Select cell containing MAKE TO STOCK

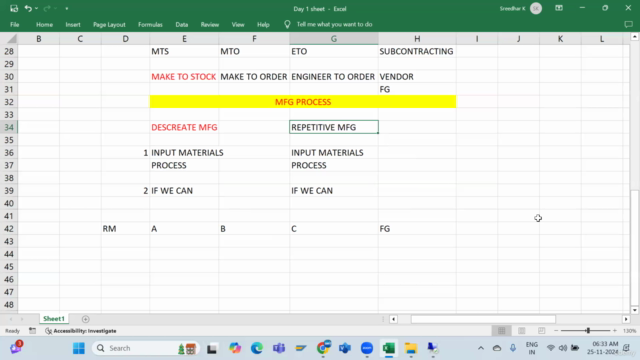coord(184,77)
